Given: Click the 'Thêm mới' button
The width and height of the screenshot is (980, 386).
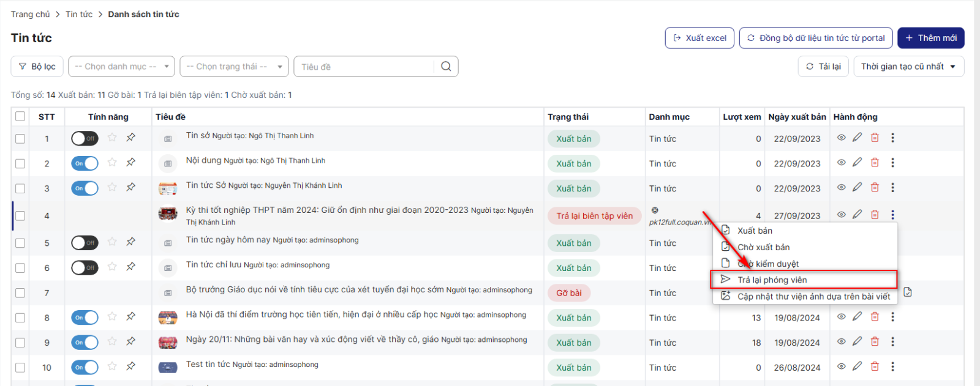Looking at the screenshot, I should pyautogui.click(x=930, y=38).
